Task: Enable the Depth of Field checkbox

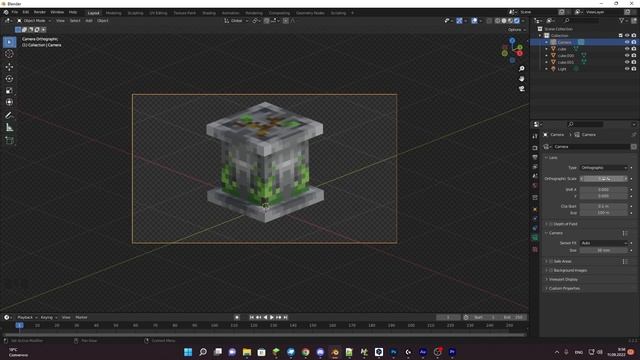Action: pyautogui.click(x=551, y=224)
